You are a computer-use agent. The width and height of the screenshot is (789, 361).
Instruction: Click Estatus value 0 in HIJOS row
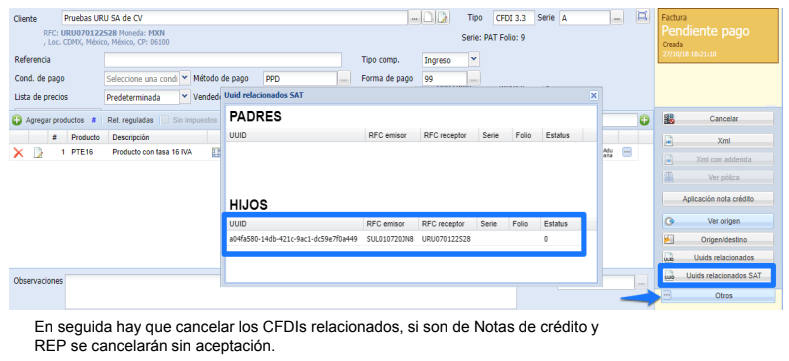point(546,239)
